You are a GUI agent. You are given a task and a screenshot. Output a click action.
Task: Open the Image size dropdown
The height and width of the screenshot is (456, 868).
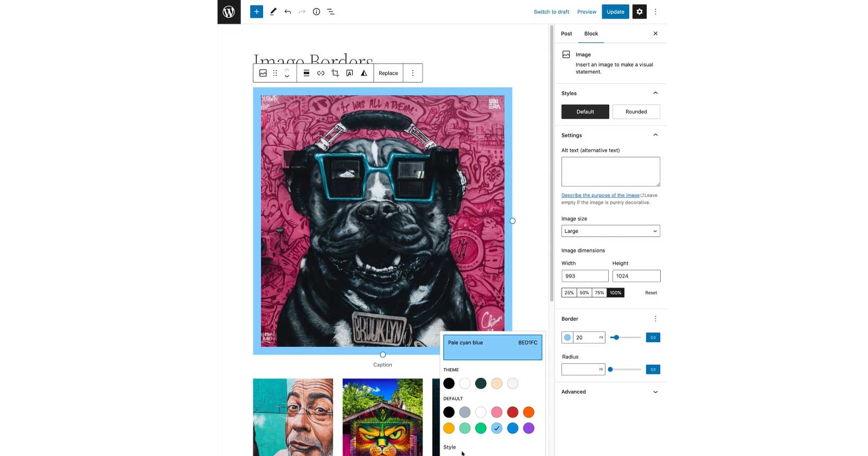click(x=610, y=231)
